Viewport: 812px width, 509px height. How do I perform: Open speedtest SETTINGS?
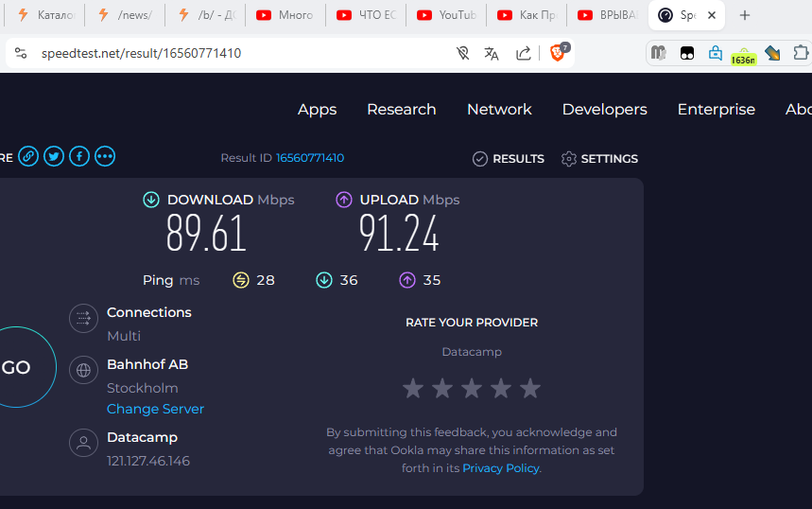click(x=599, y=159)
